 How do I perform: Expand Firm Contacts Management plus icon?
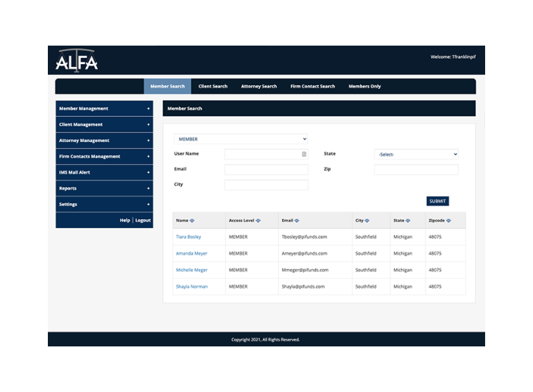click(148, 157)
